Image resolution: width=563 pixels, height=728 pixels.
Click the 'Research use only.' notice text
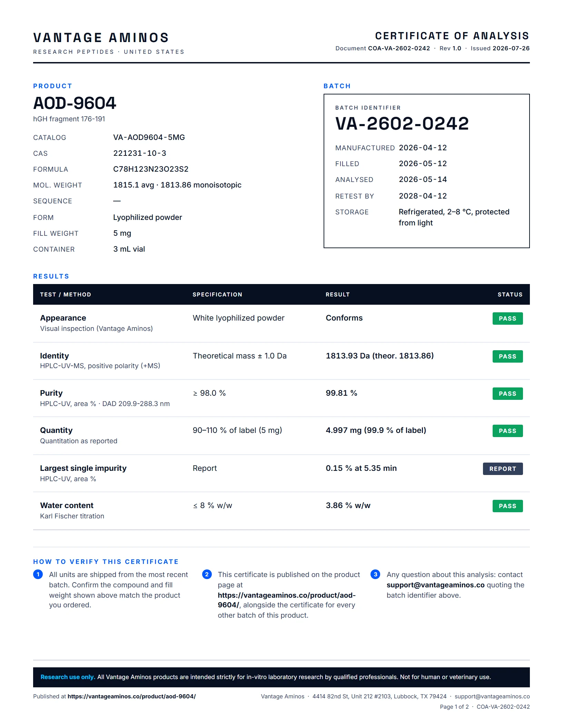(68, 677)
